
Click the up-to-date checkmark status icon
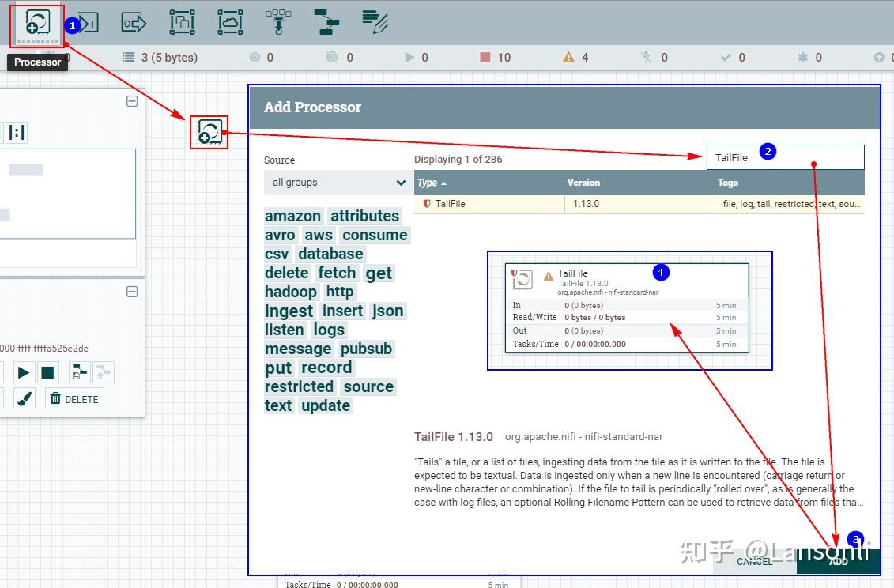point(725,57)
